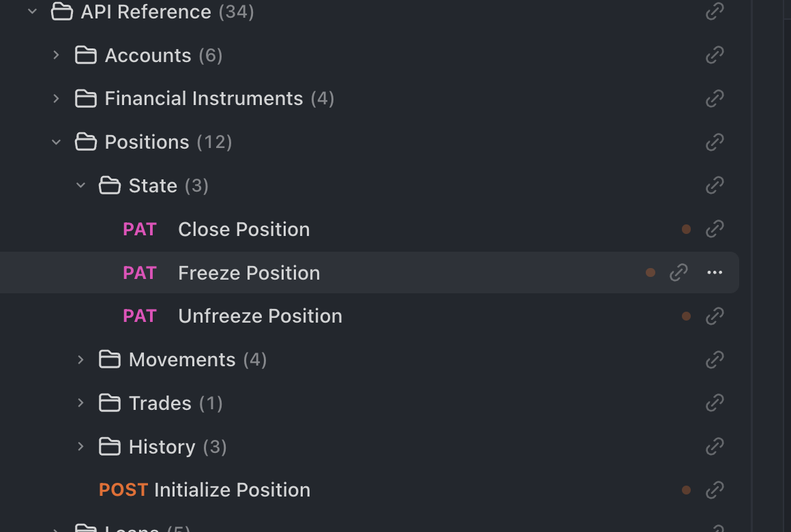This screenshot has height=532, width=791.
Task: Click link icon next to Close Position
Action: pos(714,229)
